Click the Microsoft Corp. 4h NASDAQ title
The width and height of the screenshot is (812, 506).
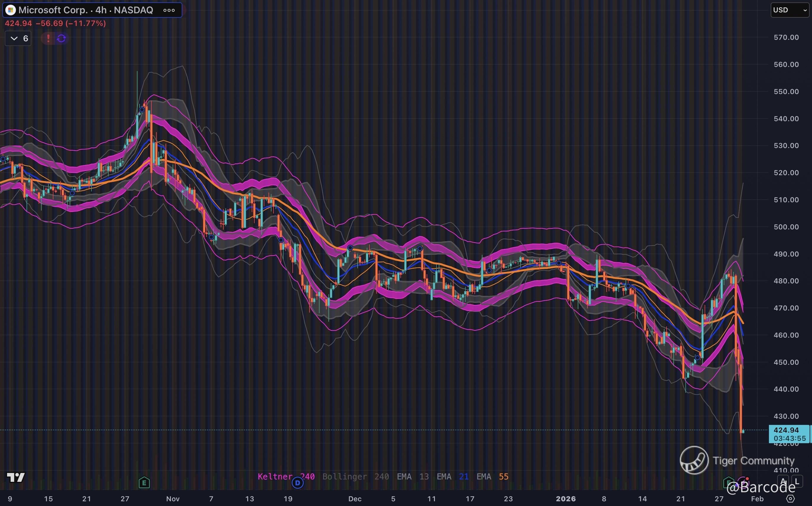tap(85, 10)
